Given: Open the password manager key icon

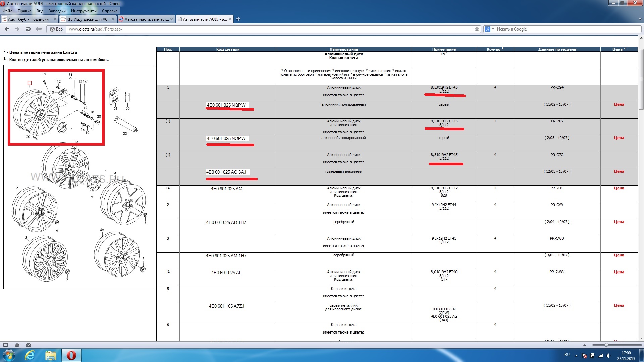Looking at the screenshot, I should point(39,29).
